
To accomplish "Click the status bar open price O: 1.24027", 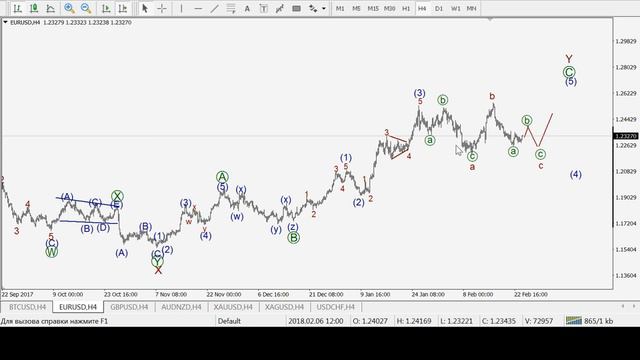I will [370, 321].
